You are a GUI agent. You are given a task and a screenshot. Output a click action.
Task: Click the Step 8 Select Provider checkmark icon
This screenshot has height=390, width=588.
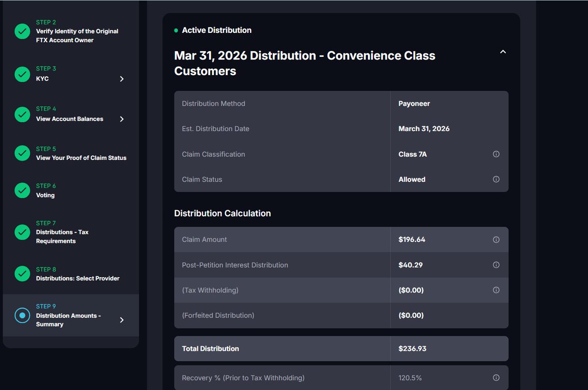23,274
